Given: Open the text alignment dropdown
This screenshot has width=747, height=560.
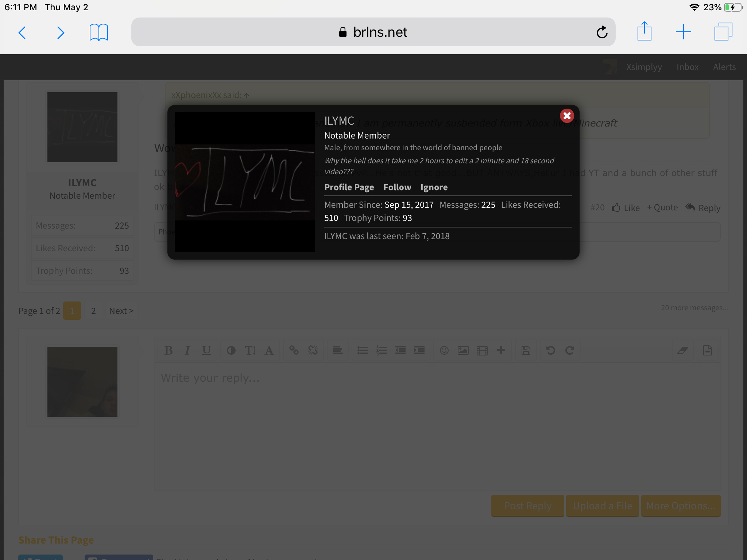Looking at the screenshot, I should [337, 350].
